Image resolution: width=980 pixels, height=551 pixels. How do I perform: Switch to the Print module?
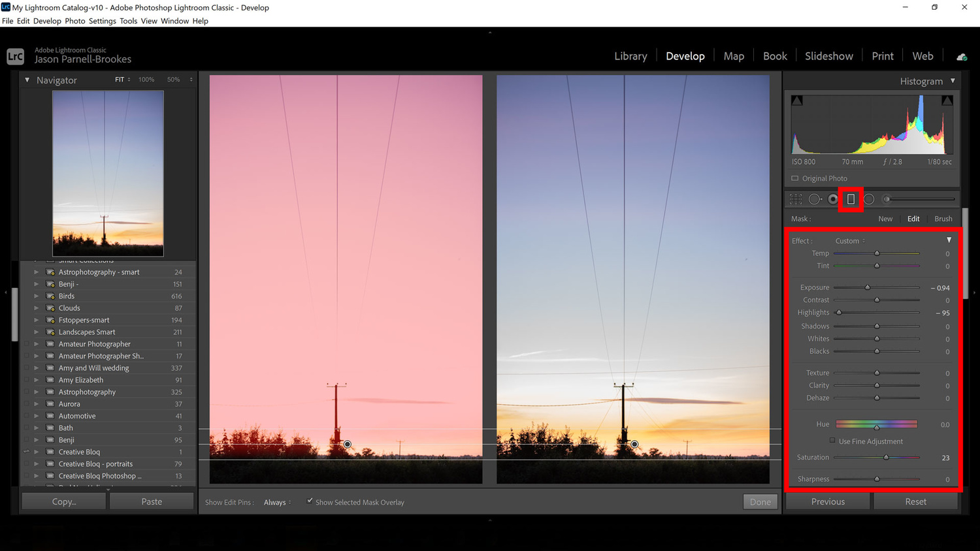tap(882, 56)
